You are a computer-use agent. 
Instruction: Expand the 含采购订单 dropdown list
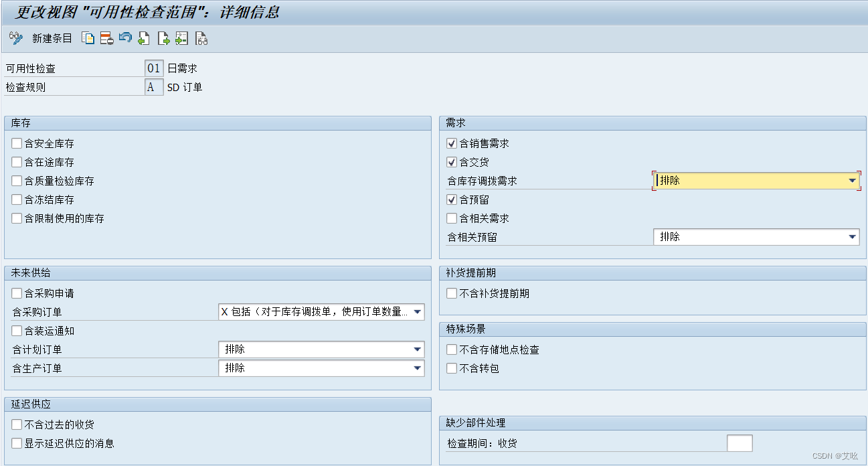[417, 311]
